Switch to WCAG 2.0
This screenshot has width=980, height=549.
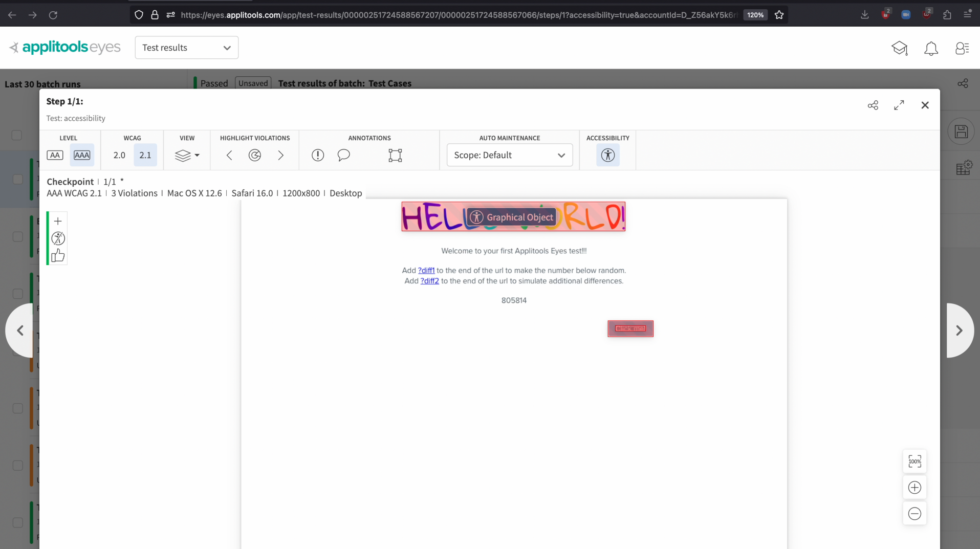pos(119,155)
